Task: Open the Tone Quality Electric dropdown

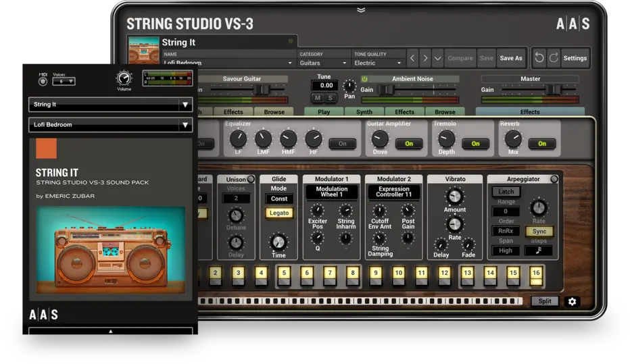Action: click(x=378, y=63)
